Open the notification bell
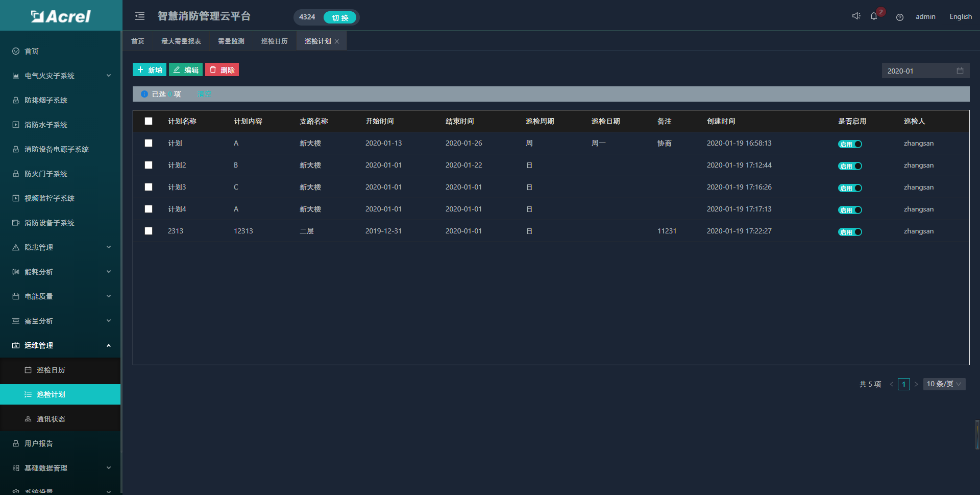 pos(874,16)
